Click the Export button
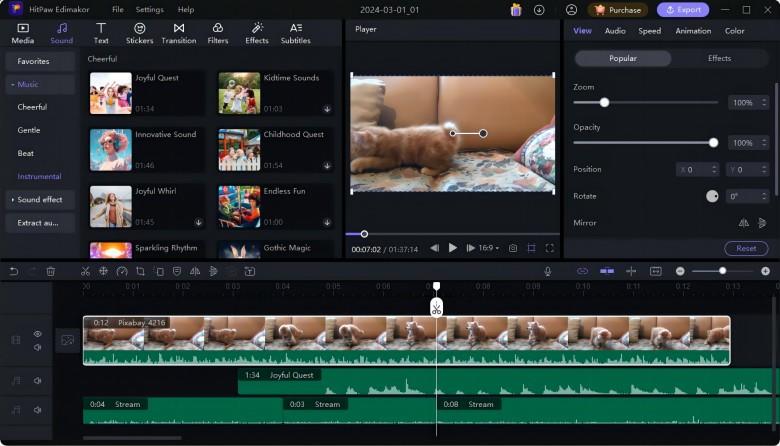Image resolution: width=780 pixels, height=446 pixels. pos(683,9)
